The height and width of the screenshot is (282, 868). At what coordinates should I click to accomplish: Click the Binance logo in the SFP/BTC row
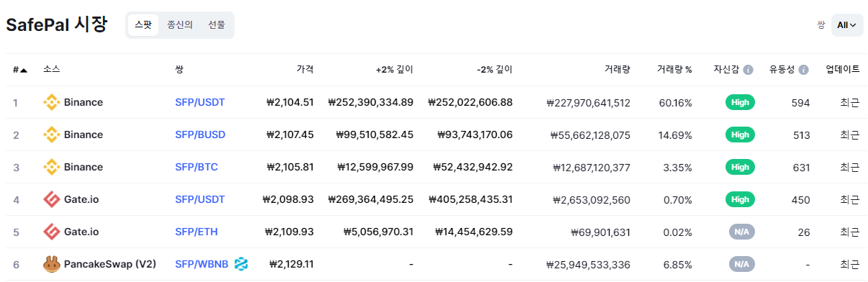pyautogui.click(x=51, y=167)
